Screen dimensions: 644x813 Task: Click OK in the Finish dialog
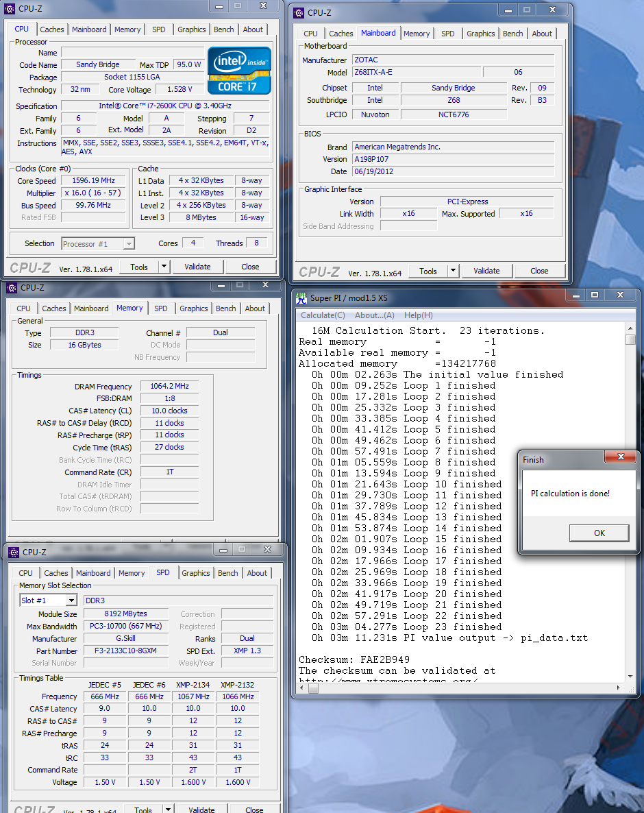[x=599, y=533]
